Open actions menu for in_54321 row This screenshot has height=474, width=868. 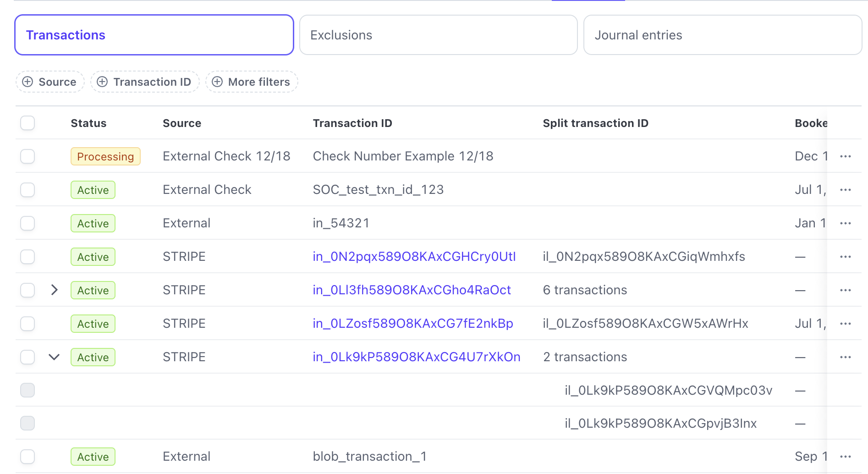click(x=845, y=223)
